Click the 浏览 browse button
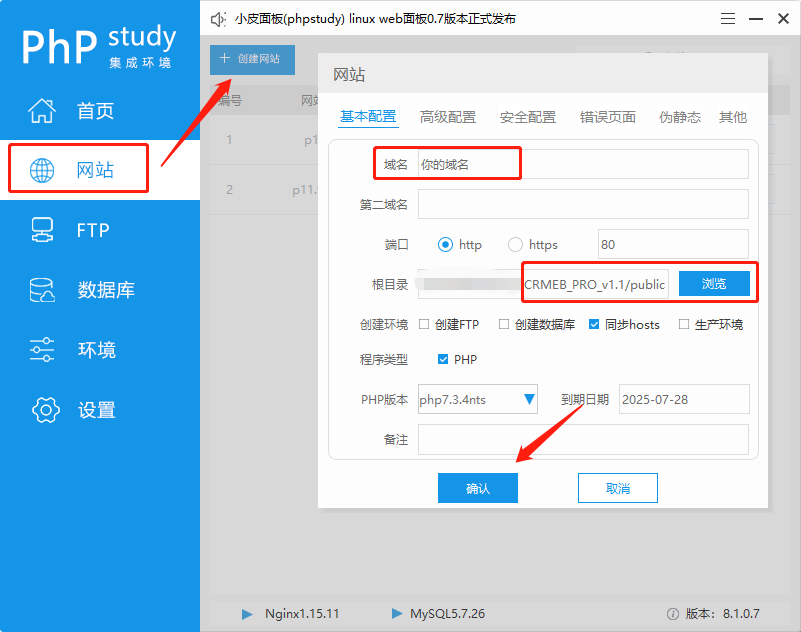The image size is (801, 632). pyautogui.click(x=714, y=284)
